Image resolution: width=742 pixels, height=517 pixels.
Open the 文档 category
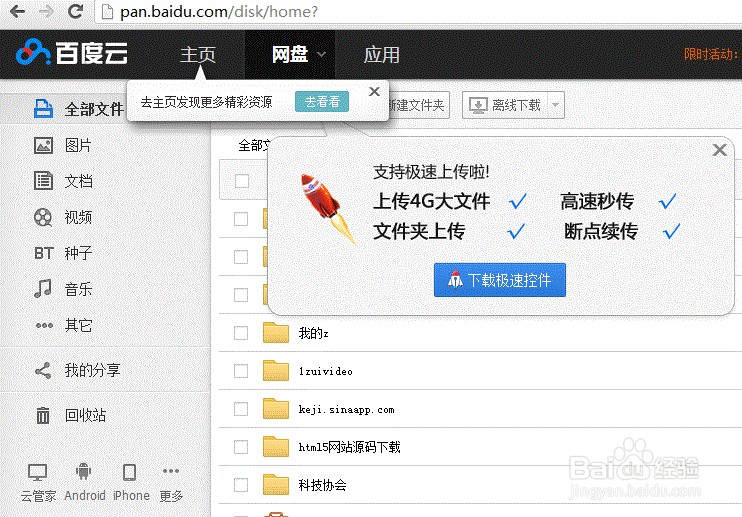tap(78, 181)
